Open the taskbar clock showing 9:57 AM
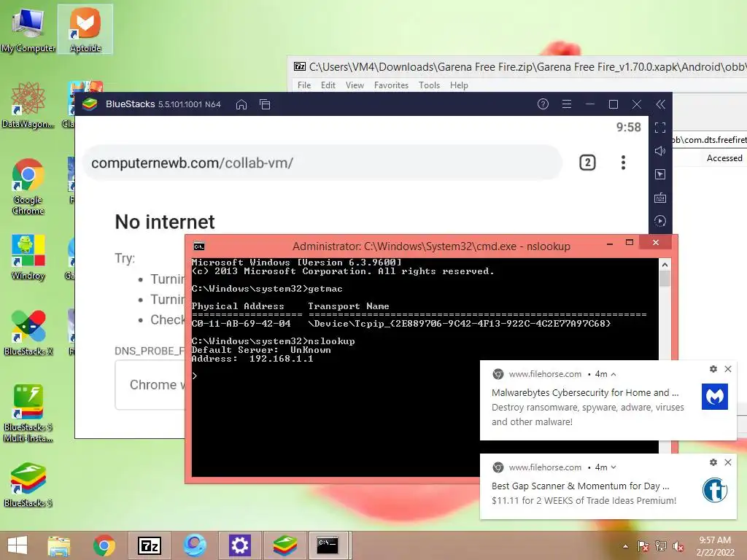Screen dimensions: 747x560 [715, 546]
